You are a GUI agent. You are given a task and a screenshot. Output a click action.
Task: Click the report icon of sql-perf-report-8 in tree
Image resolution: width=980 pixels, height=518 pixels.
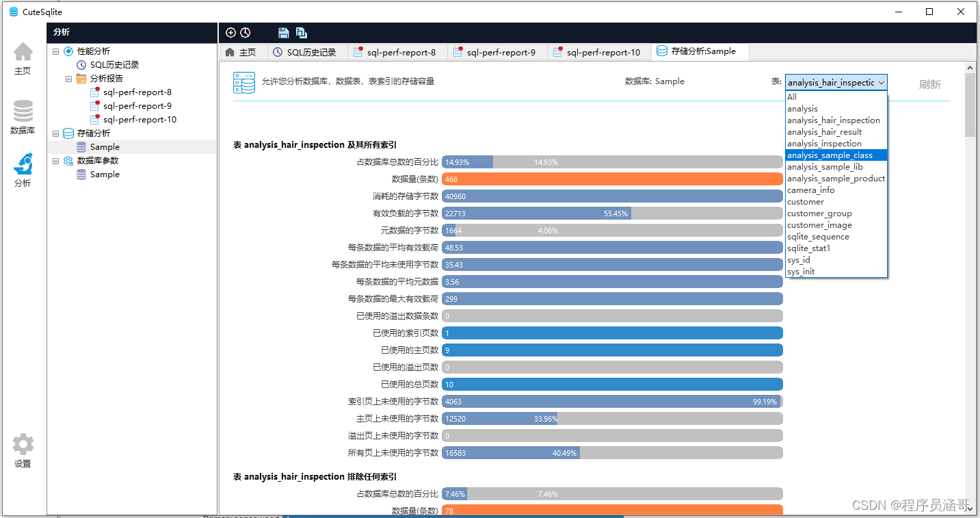(x=95, y=92)
